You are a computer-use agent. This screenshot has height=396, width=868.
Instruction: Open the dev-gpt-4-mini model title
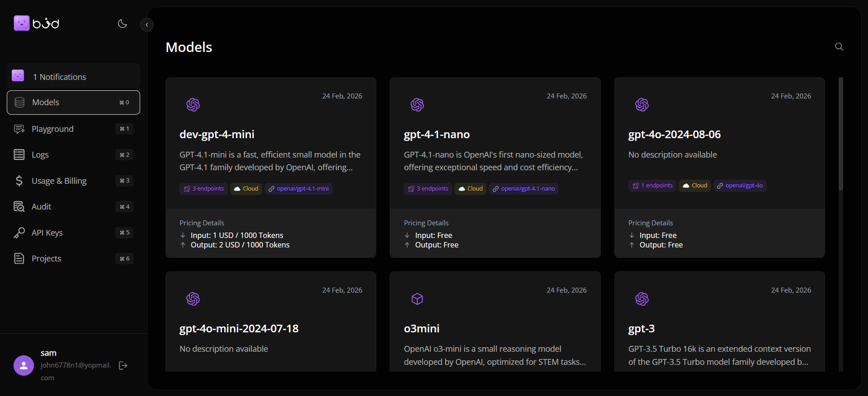[217, 135]
